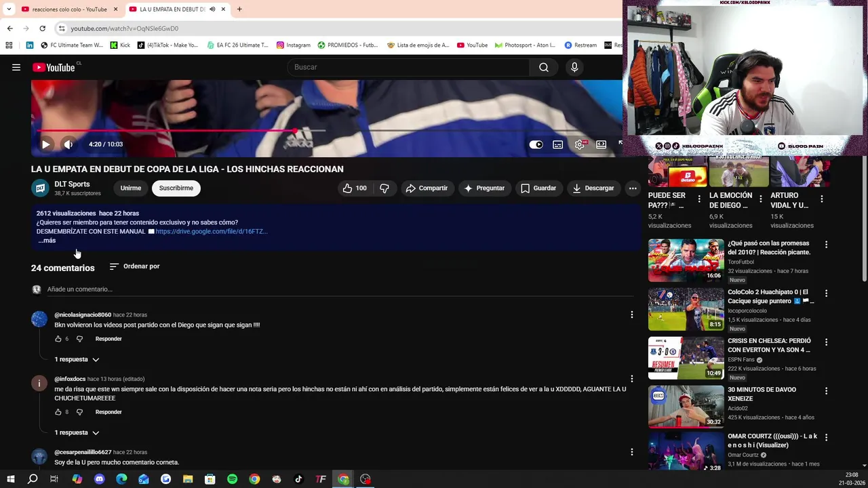Open options menu for cesarpenailillo6627's comment
This screenshot has width=868, height=488.
pyautogui.click(x=632, y=452)
